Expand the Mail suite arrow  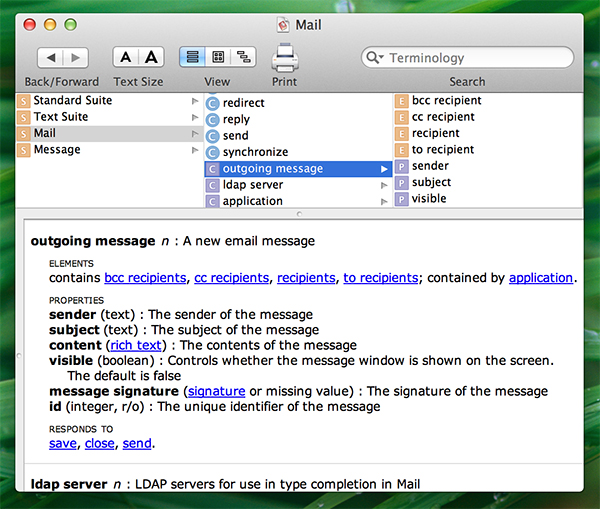(x=195, y=134)
